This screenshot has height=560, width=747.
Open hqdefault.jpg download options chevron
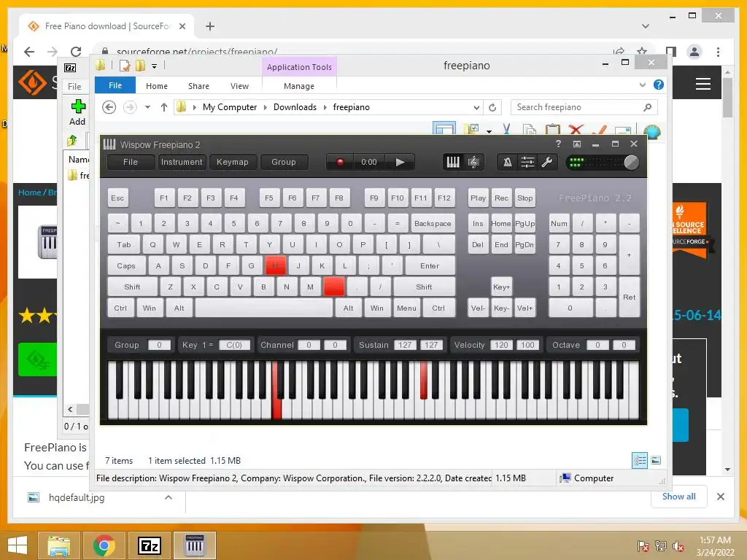(169, 497)
